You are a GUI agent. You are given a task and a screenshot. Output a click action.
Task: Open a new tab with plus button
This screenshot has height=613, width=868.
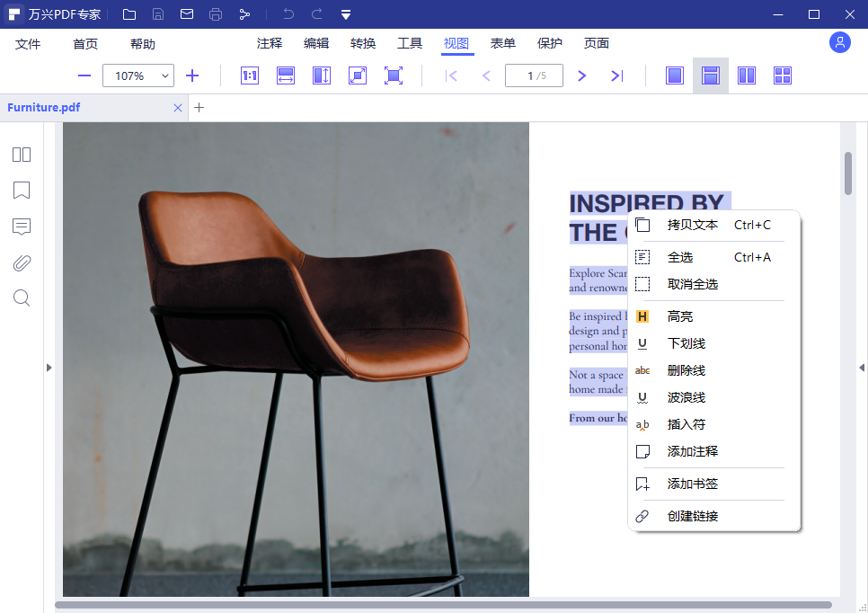coord(199,108)
